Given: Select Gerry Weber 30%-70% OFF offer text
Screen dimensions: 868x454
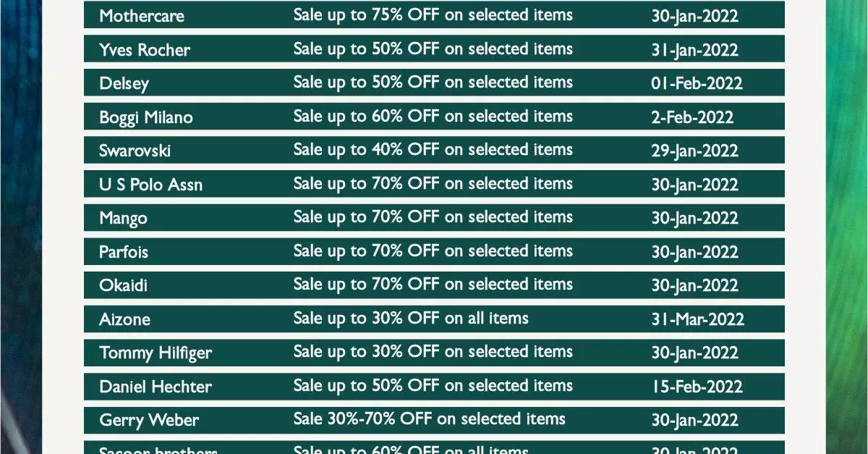Looking at the screenshot, I should pyautogui.click(x=429, y=419).
